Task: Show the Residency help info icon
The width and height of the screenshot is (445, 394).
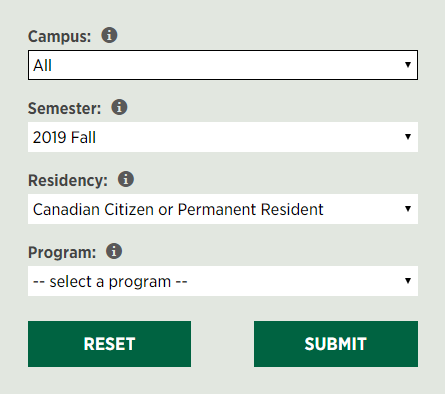Action: (126, 179)
